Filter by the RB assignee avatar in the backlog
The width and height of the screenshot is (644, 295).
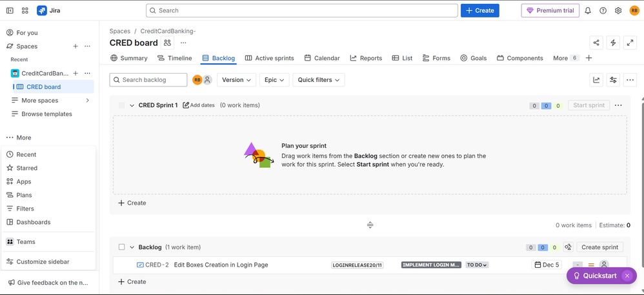(x=197, y=80)
